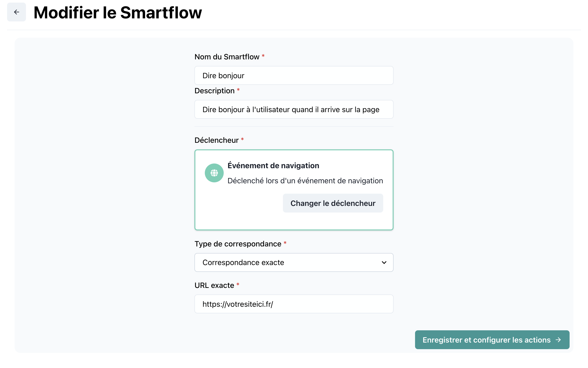Screen dimensions: 588x368
Task: Click the dropdown chevron of Type de correspondance
Action: point(384,262)
